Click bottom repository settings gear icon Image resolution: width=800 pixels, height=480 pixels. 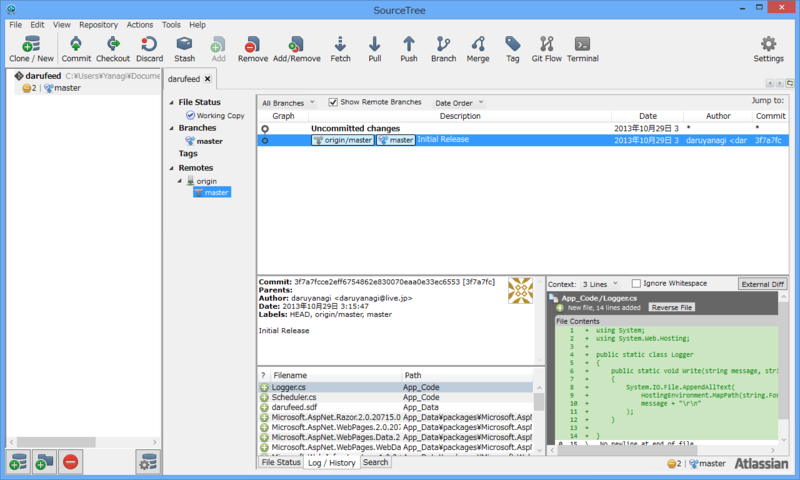(x=148, y=462)
